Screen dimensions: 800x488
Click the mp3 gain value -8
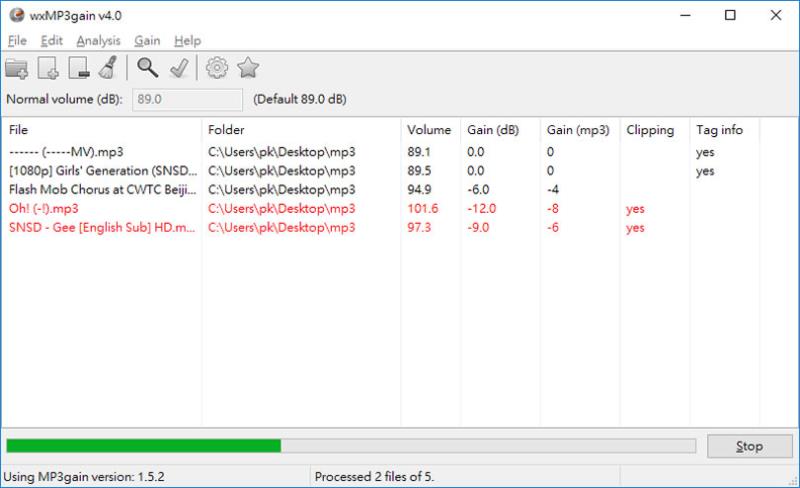(553, 209)
